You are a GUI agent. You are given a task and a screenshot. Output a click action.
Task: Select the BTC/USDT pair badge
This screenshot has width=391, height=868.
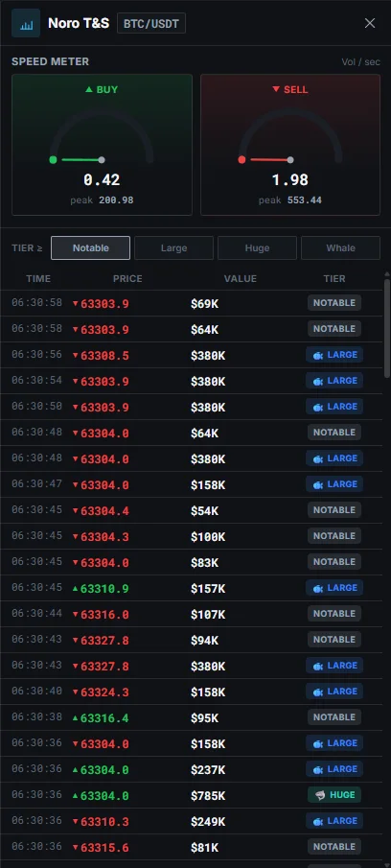(151, 23)
